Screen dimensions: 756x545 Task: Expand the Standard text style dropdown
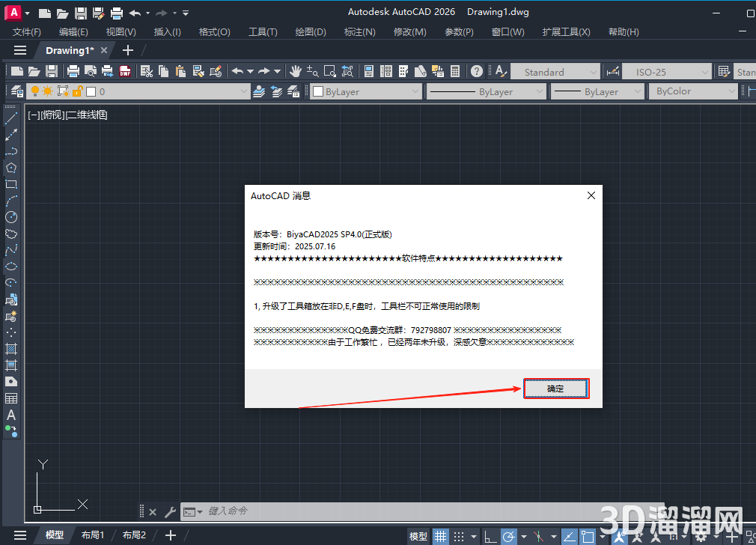tap(555, 72)
